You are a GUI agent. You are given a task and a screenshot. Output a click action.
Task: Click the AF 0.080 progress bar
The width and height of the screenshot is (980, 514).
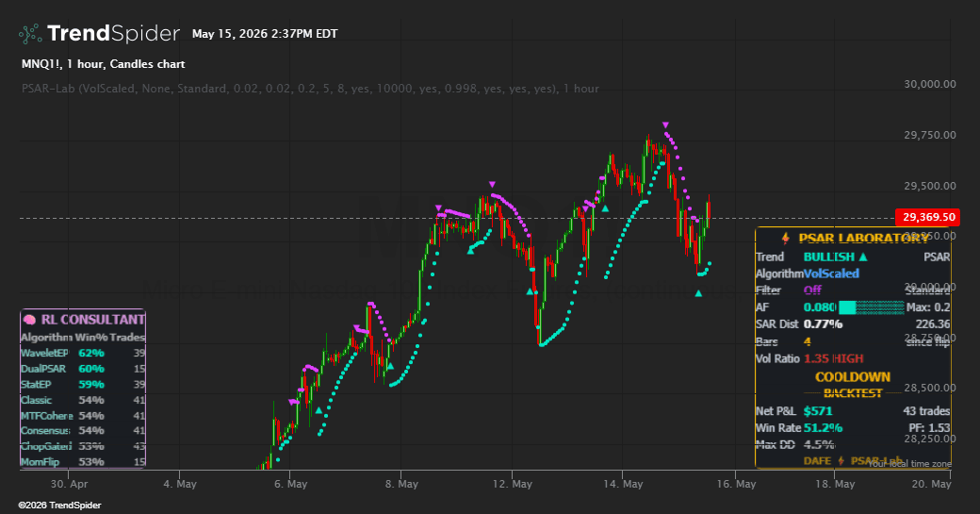click(872, 307)
